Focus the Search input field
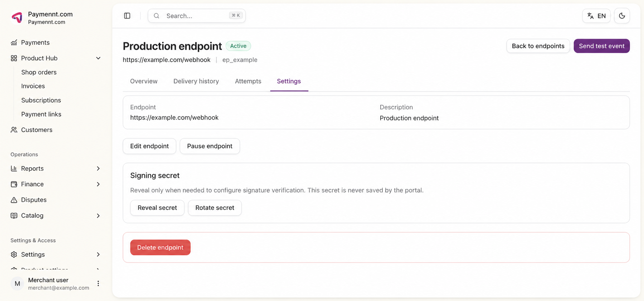Viewport: 644px width, 301px height. tap(196, 16)
